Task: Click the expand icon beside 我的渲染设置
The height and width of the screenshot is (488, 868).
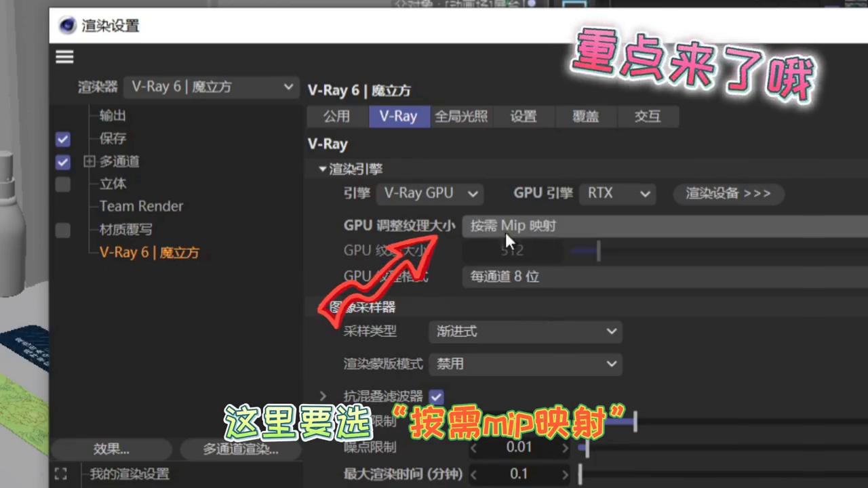Action: coord(60,474)
